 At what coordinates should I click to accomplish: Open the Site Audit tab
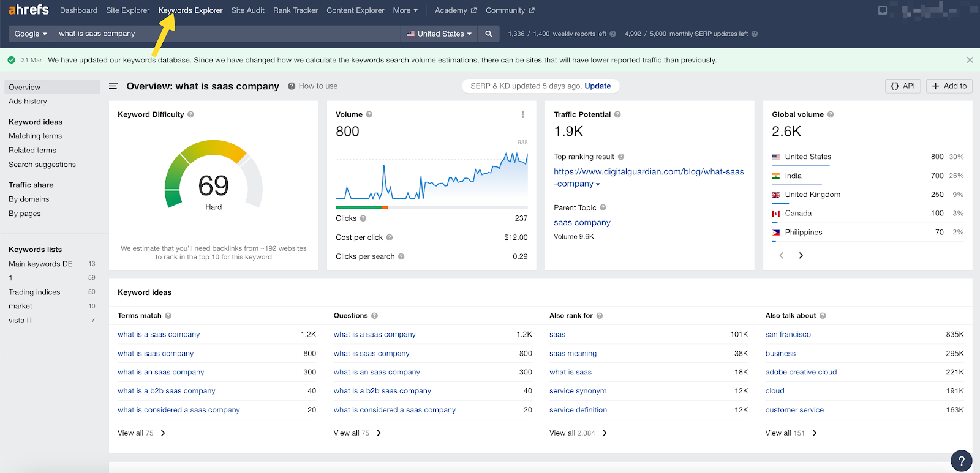248,10
